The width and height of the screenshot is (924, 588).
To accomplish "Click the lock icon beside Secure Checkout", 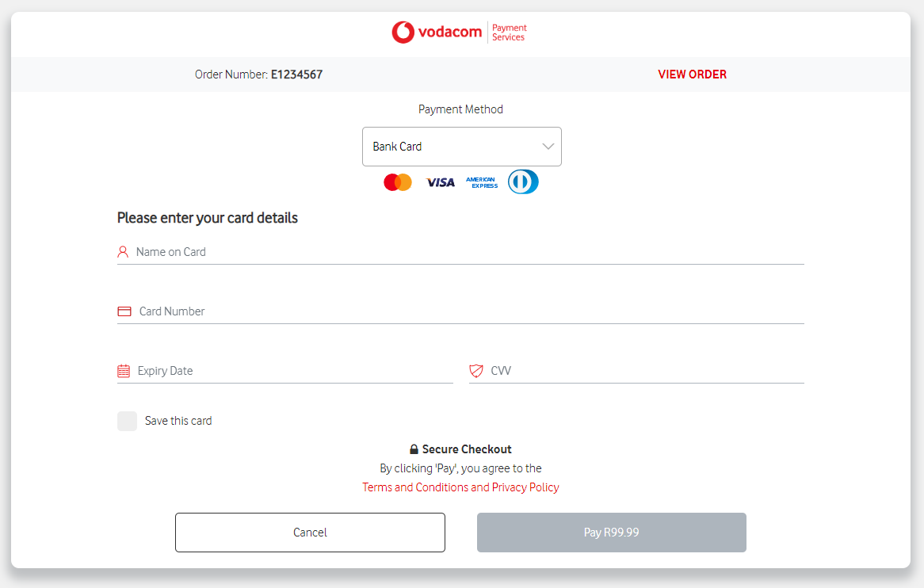I will [415, 449].
